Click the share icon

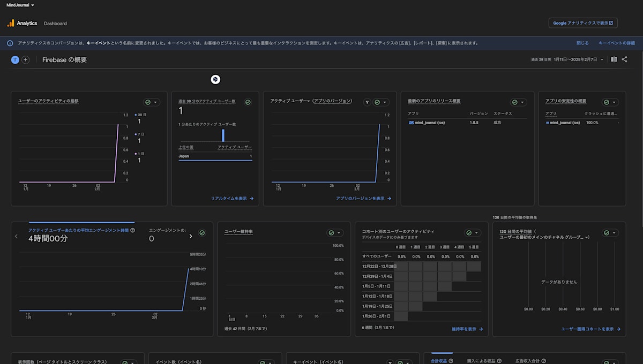(x=625, y=59)
